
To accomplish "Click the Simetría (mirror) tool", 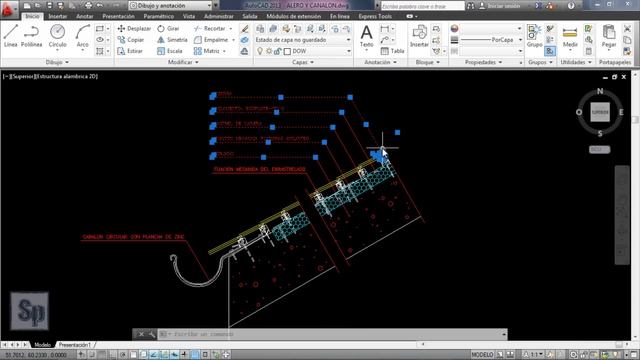I will (x=172, y=40).
